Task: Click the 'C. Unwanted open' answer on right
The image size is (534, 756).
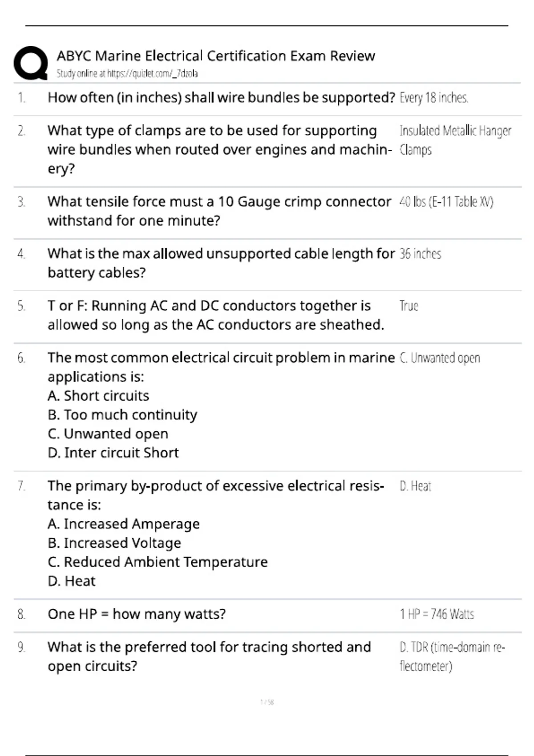Action: [x=440, y=358]
